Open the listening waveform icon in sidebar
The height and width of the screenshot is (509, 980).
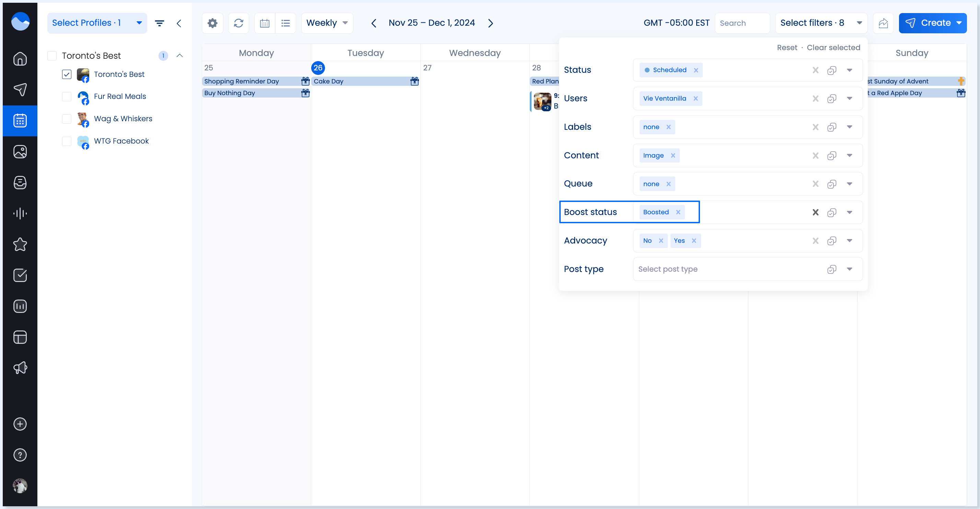[x=20, y=213]
